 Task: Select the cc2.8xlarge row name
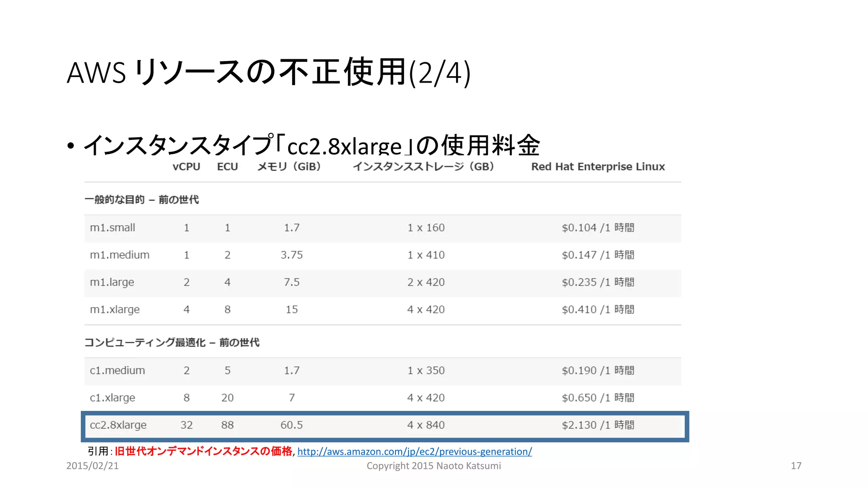118,425
